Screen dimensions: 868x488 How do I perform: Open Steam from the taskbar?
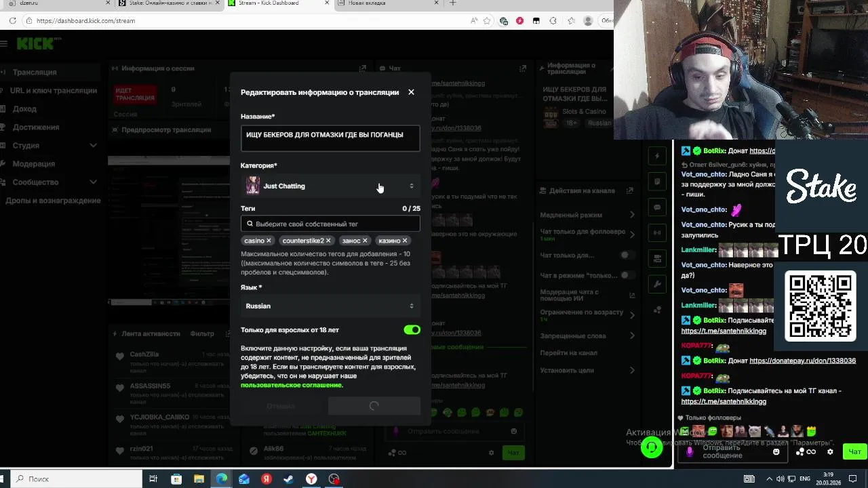pyautogui.click(x=289, y=479)
